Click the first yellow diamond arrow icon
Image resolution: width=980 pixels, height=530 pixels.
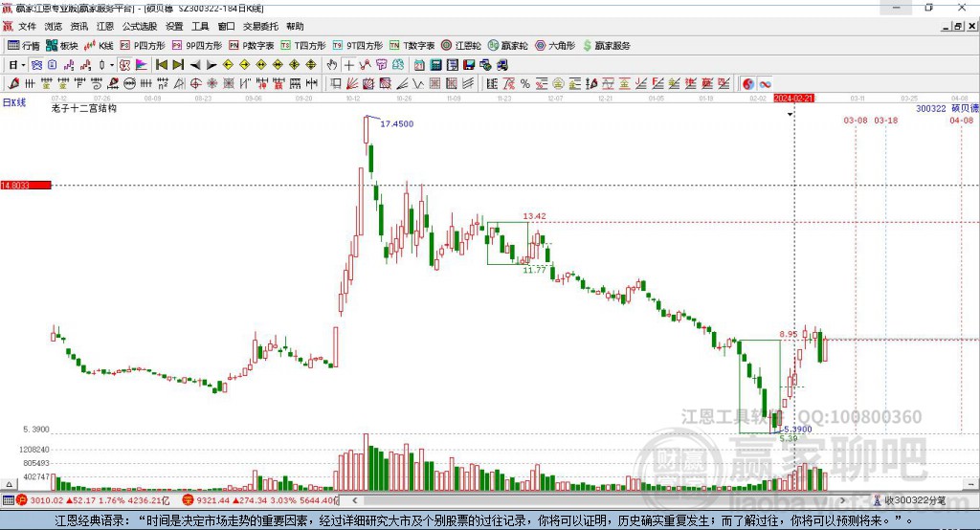pyautogui.click(x=228, y=65)
